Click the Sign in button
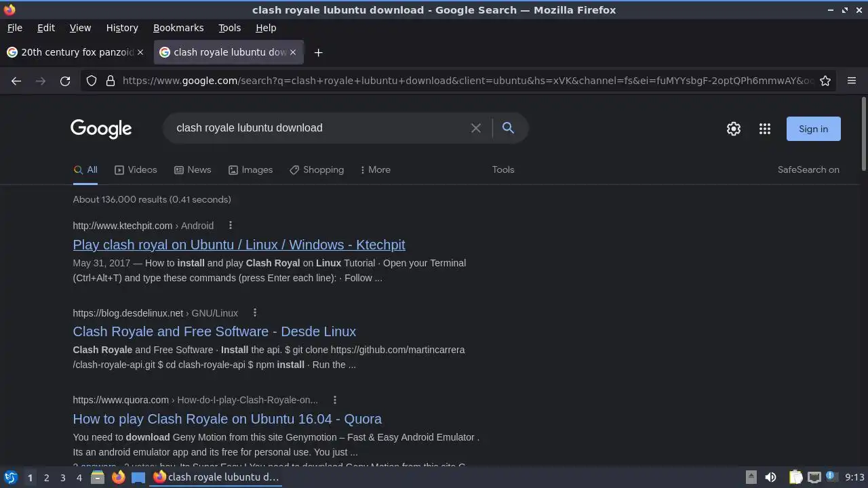Viewport: 868px width, 488px height. tap(813, 129)
